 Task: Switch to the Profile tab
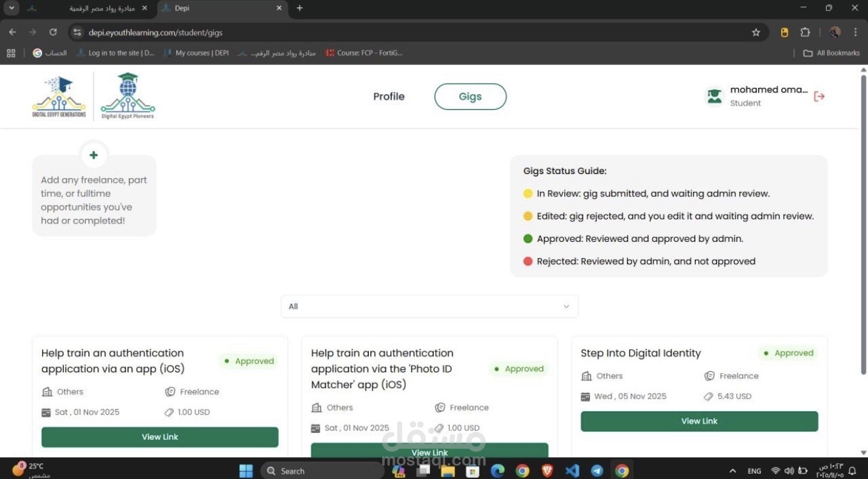[x=389, y=97]
